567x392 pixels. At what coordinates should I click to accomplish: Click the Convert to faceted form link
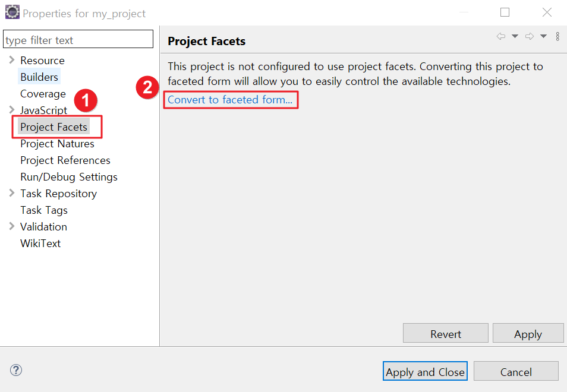231,100
